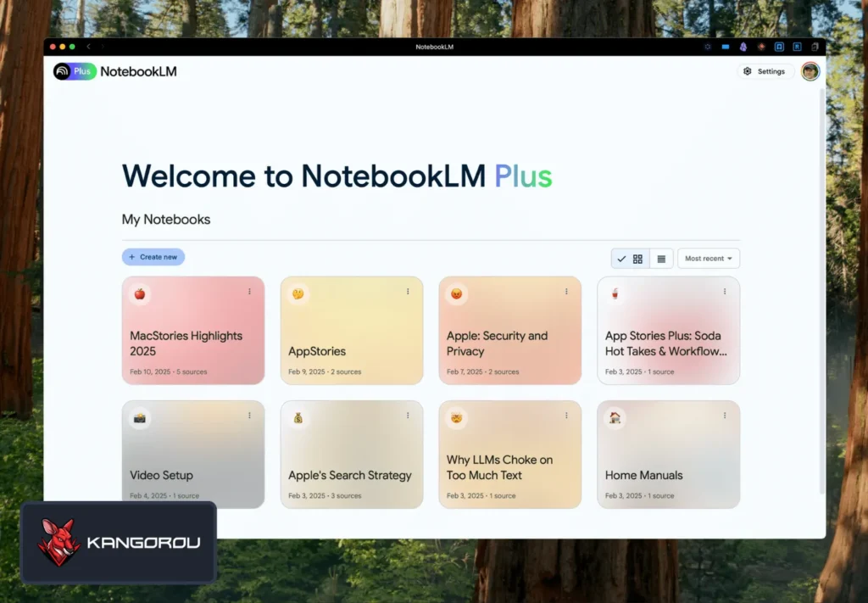The height and width of the screenshot is (603, 868).
Task: Open more options for AppStories notebook
Action: pyautogui.click(x=408, y=291)
